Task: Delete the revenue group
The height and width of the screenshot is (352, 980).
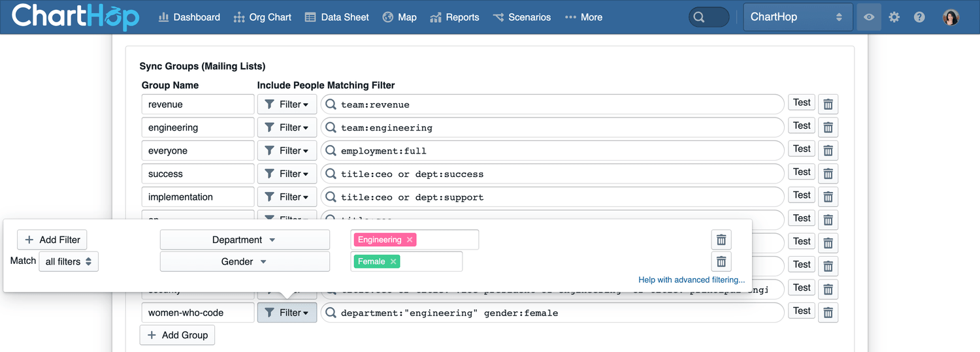Action: (x=828, y=104)
